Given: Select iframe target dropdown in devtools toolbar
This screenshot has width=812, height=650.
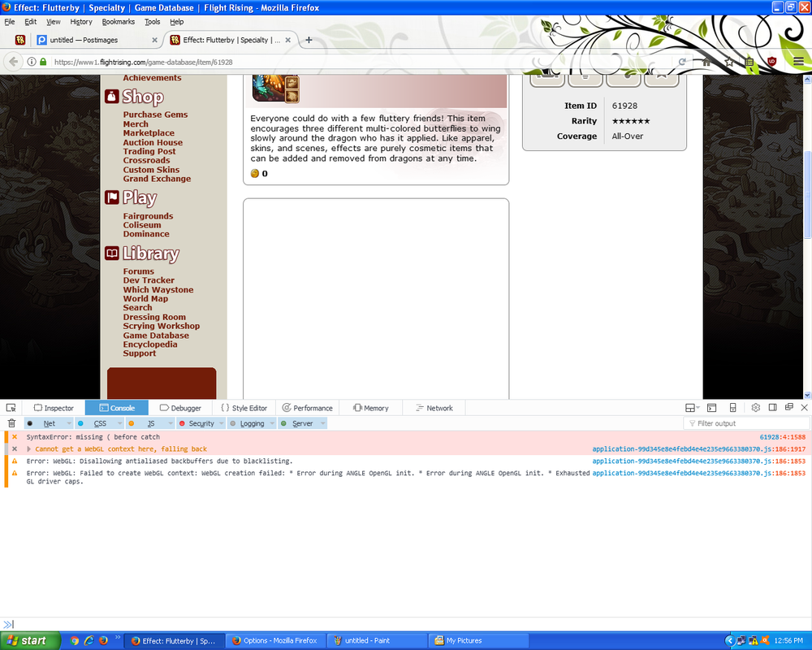Looking at the screenshot, I should coord(693,408).
